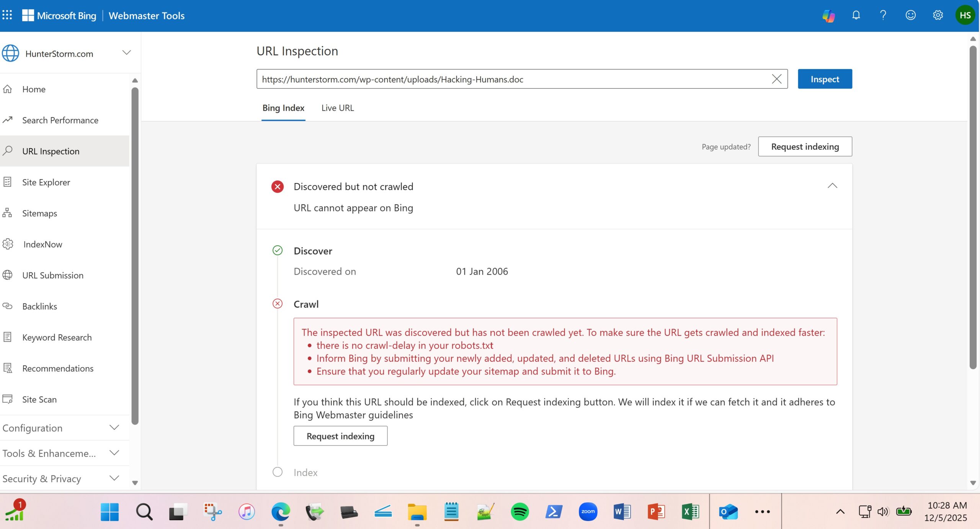Open the Copilot icon in header
Viewport: 980px width, 529px height.
point(828,16)
